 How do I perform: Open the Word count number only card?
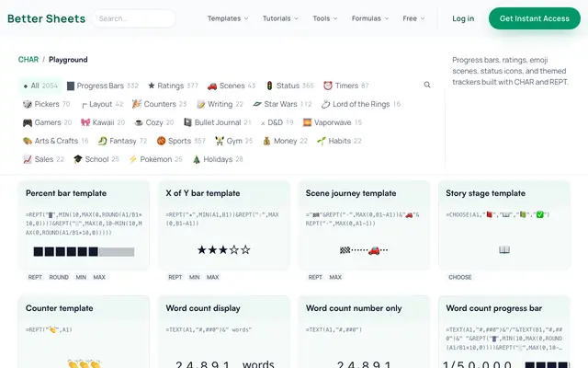pos(364,332)
